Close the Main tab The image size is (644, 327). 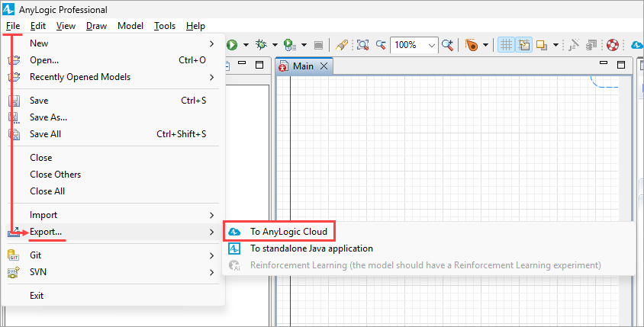(x=324, y=66)
